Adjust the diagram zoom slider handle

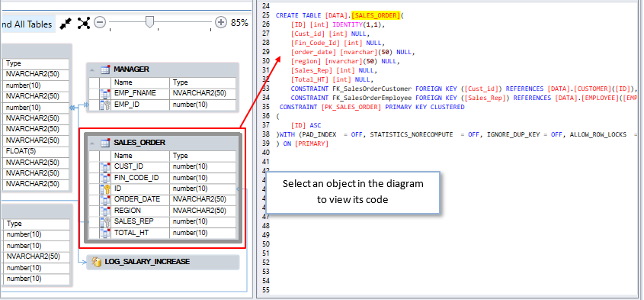click(150, 22)
